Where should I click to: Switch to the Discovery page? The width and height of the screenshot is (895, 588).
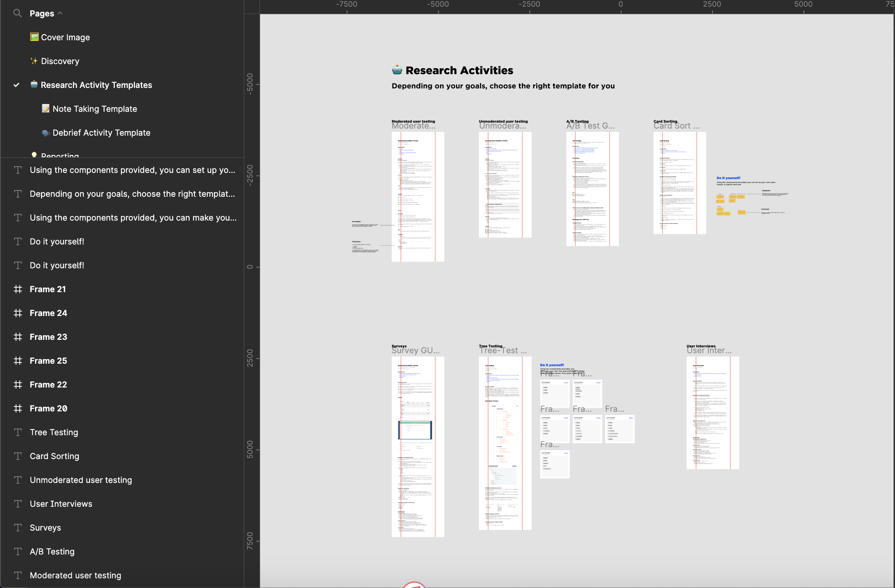[x=60, y=61]
